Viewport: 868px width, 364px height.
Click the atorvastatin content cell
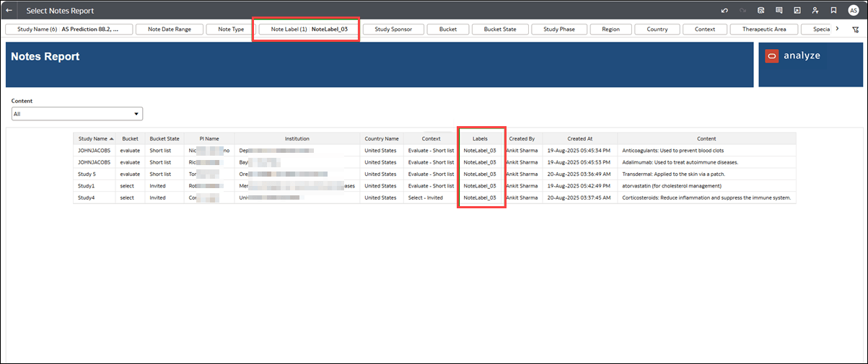click(706, 186)
